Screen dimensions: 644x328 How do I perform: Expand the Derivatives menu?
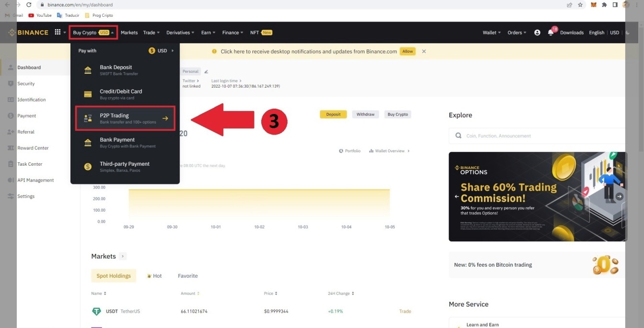[180, 33]
